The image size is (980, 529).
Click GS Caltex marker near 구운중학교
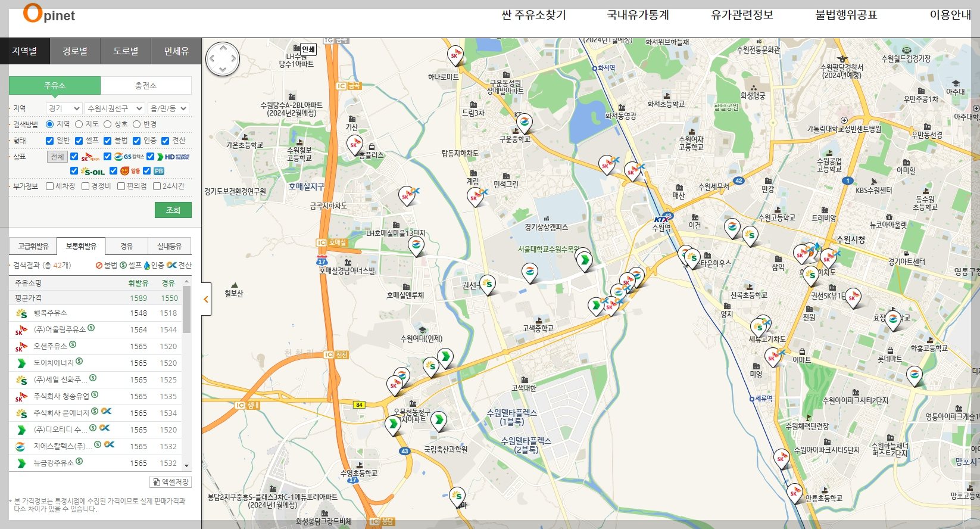(x=524, y=123)
